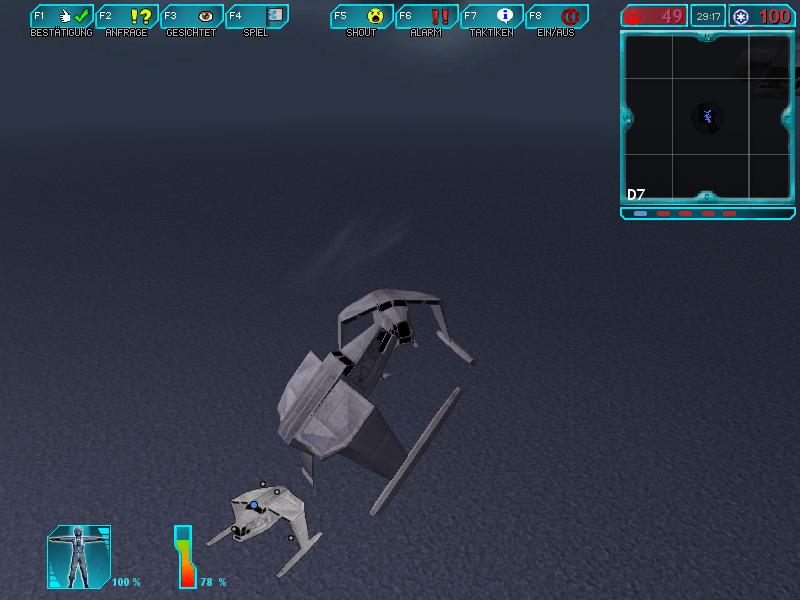Toggle the F8 Ein/Aus power command
800x600 pixels.
pyautogui.click(x=557, y=21)
